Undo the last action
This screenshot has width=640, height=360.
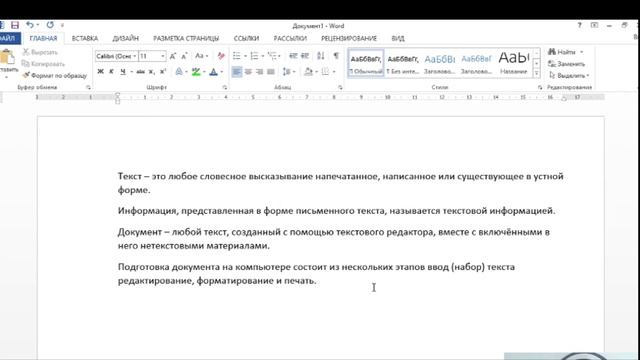click(30, 25)
